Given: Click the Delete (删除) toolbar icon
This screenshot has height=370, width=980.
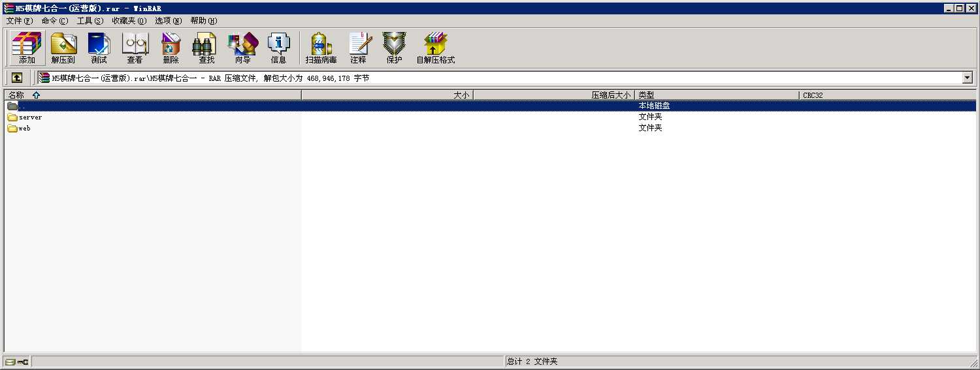Looking at the screenshot, I should coord(171,48).
